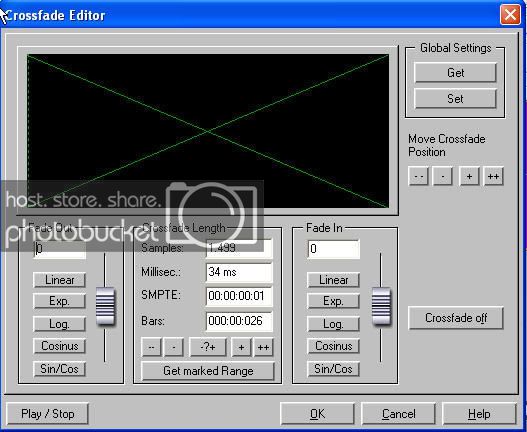The height and width of the screenshot is (432, 527).
Task: Select Sin/Cos curve for Fade Out
Action: [59, 369]
